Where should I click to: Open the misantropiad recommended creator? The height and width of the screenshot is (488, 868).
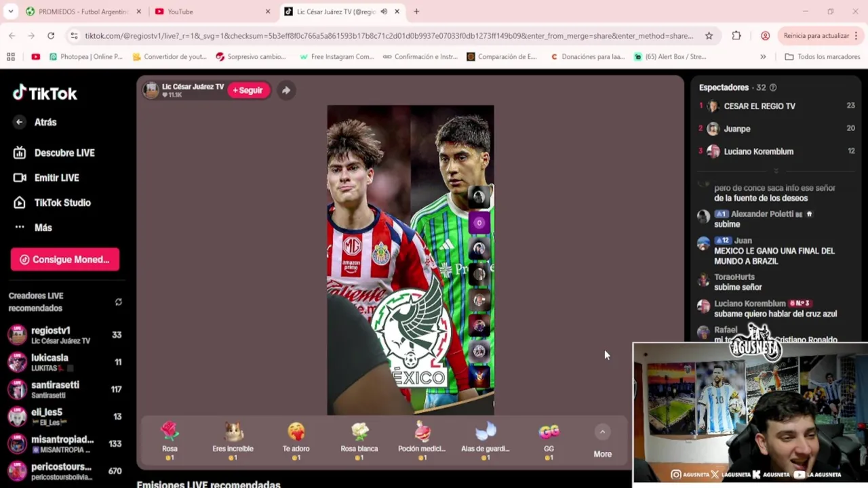pyautogui.click(x=64, y=443)
